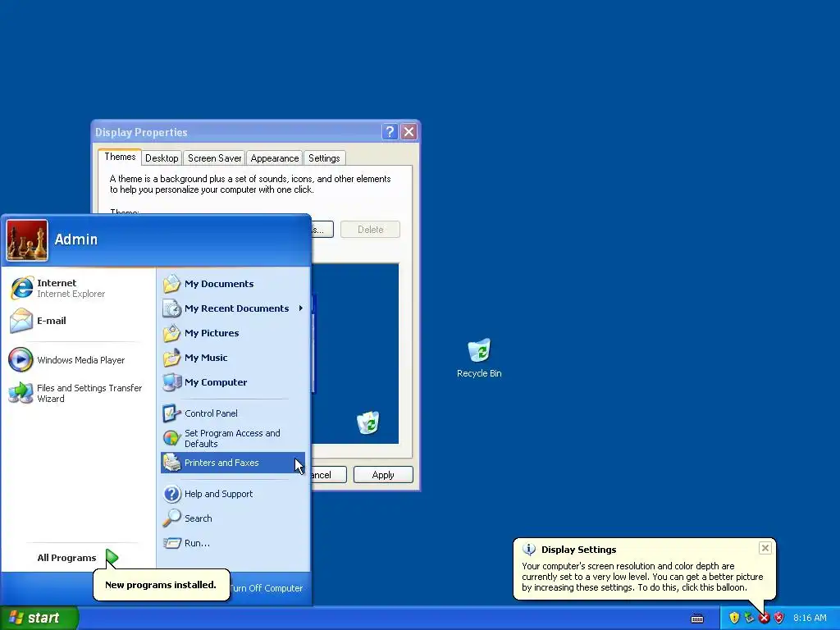Select Recycle Bin icon on desktop

pos(479,358)
